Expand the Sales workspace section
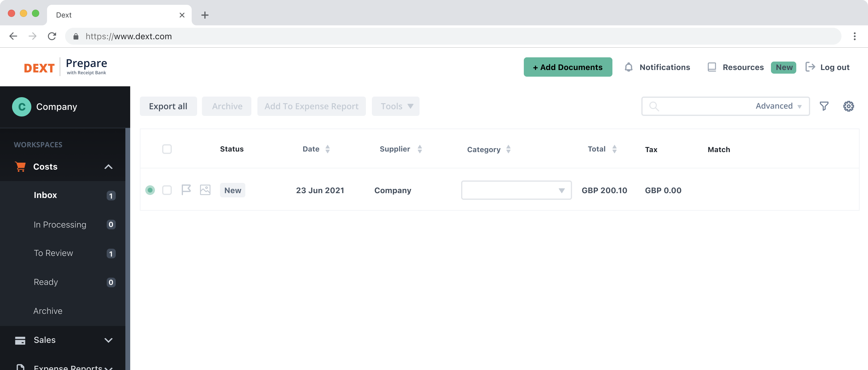Image resolution: width=868 pixels, height=370 pixels. tap(108, 340)
